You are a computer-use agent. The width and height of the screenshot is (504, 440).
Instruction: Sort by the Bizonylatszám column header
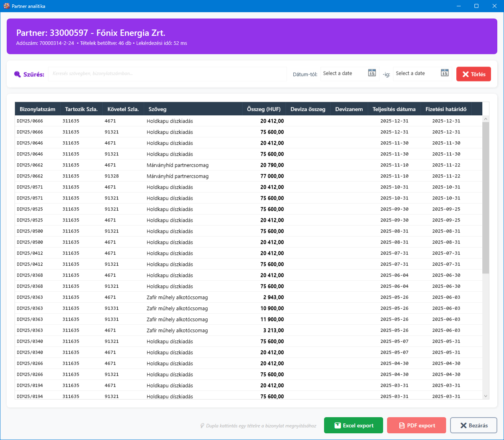(37, 109)
